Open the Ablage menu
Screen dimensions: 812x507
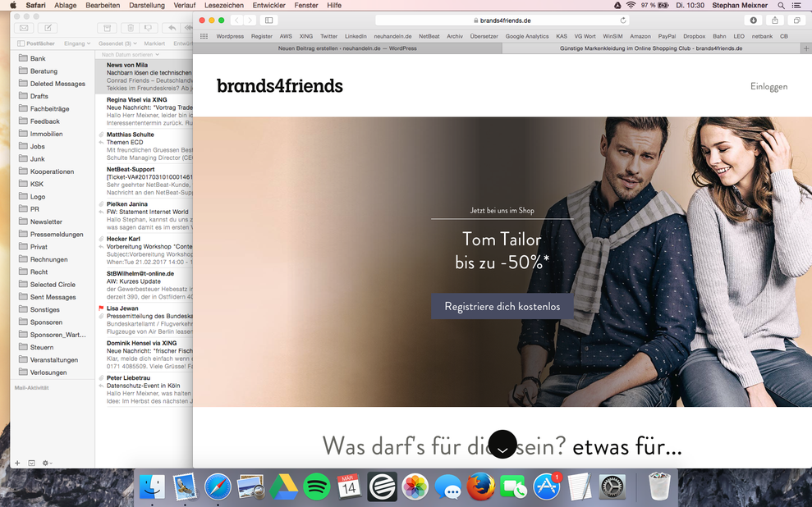coord(65,5)
